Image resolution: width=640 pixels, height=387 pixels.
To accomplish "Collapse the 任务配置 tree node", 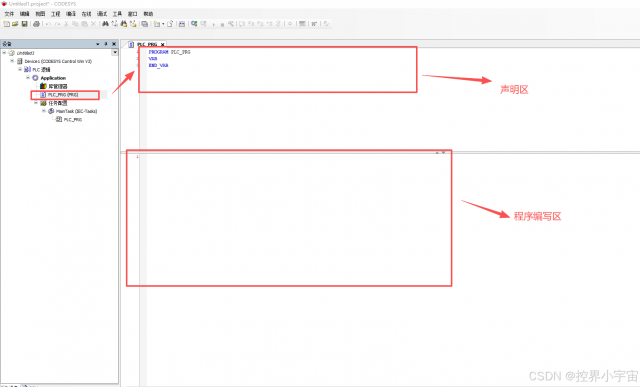I will [36, 103].
